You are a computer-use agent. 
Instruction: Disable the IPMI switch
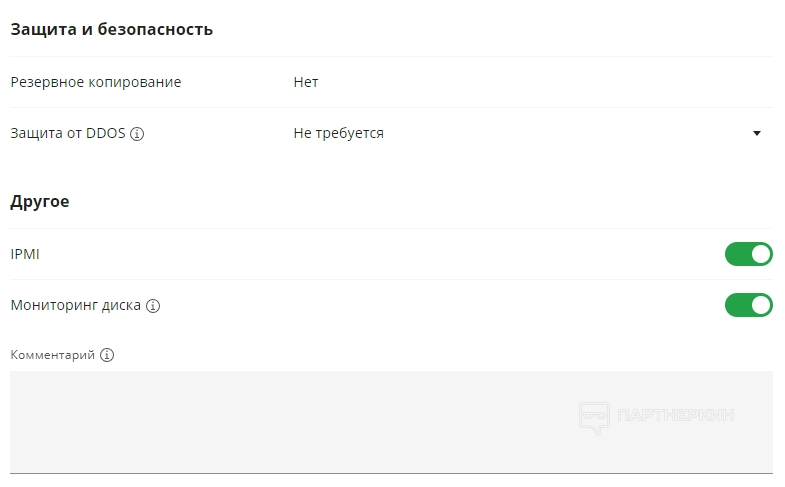(748, 254)
